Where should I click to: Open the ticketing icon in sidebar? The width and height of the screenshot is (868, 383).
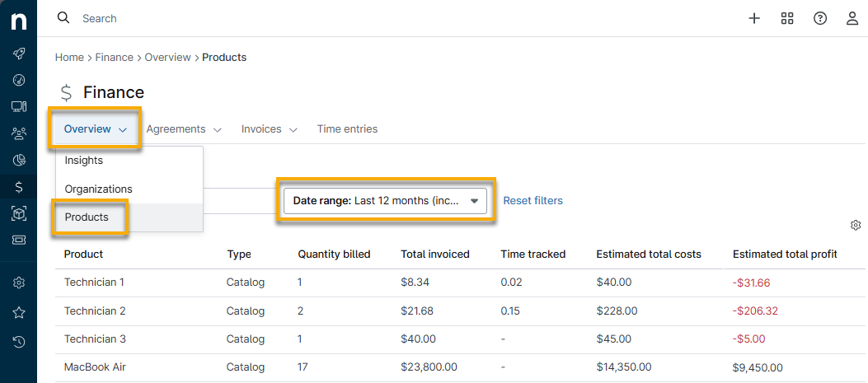[x=18, y=241]
